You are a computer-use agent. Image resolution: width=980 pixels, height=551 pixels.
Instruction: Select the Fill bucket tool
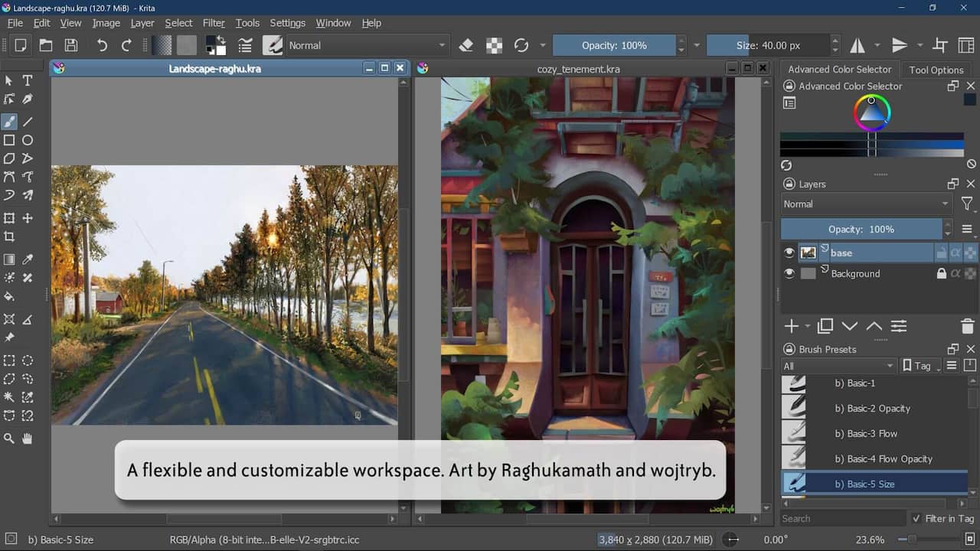[x=9, y=296]
